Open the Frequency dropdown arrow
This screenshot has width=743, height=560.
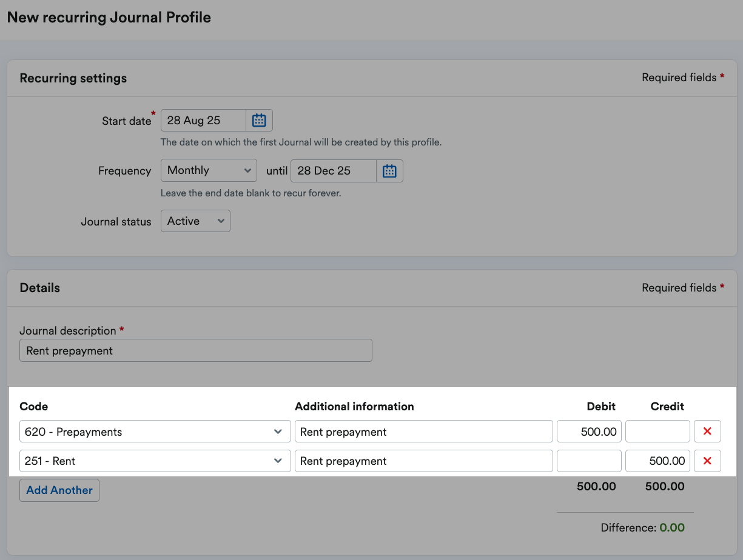tap(249, 170)
